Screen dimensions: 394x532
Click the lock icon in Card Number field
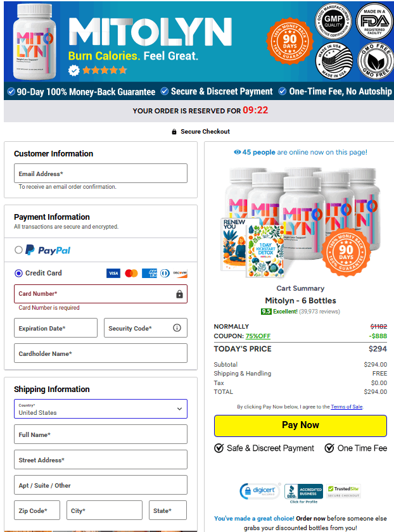(x=179, y=294)
